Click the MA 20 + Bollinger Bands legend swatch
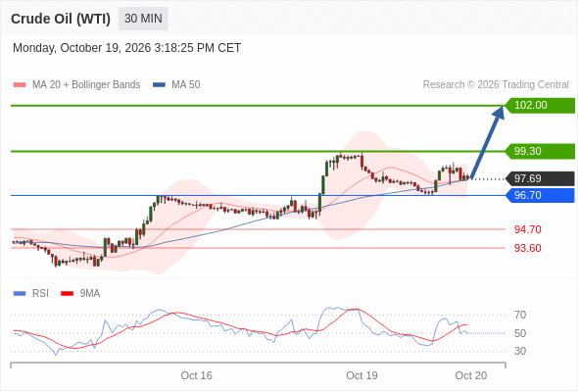Image resolution: width=578 pixels, height=392 pixels. pos(20,85)
